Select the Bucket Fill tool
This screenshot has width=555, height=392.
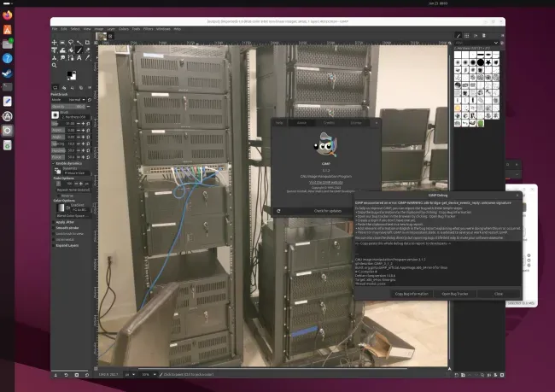pos(71,50)
